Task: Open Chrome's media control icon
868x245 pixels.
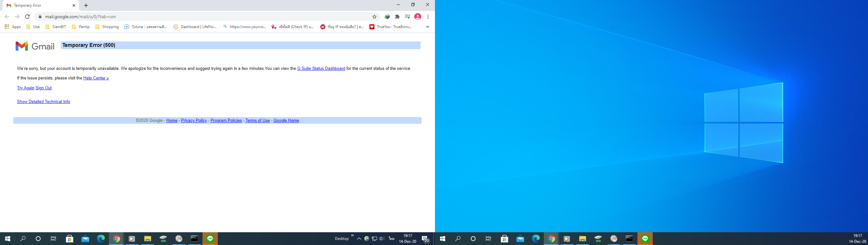Action: pyautogui.click(x=407, y=17)
